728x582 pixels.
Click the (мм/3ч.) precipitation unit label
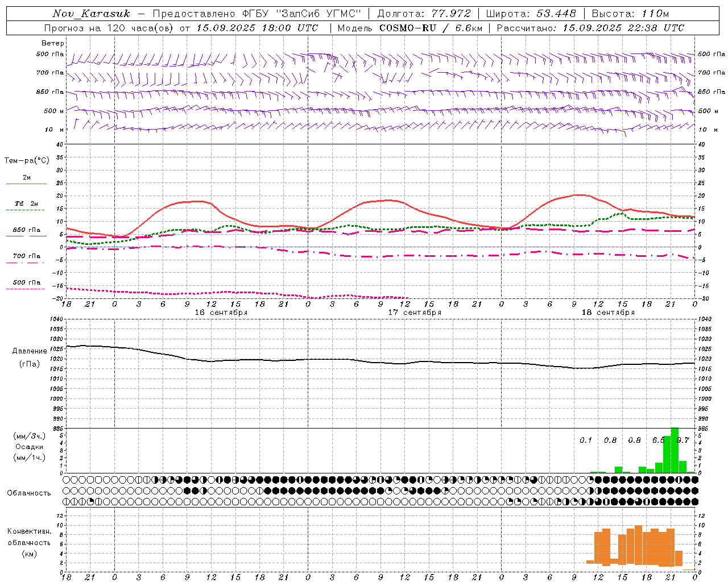(x=30, y=436)
